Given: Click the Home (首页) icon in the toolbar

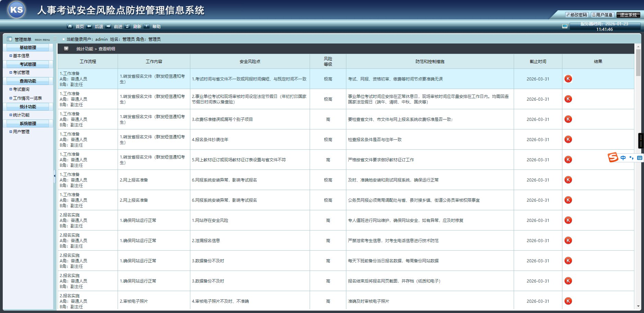Looking at the screenshot, I should click(x=70, y=26).
